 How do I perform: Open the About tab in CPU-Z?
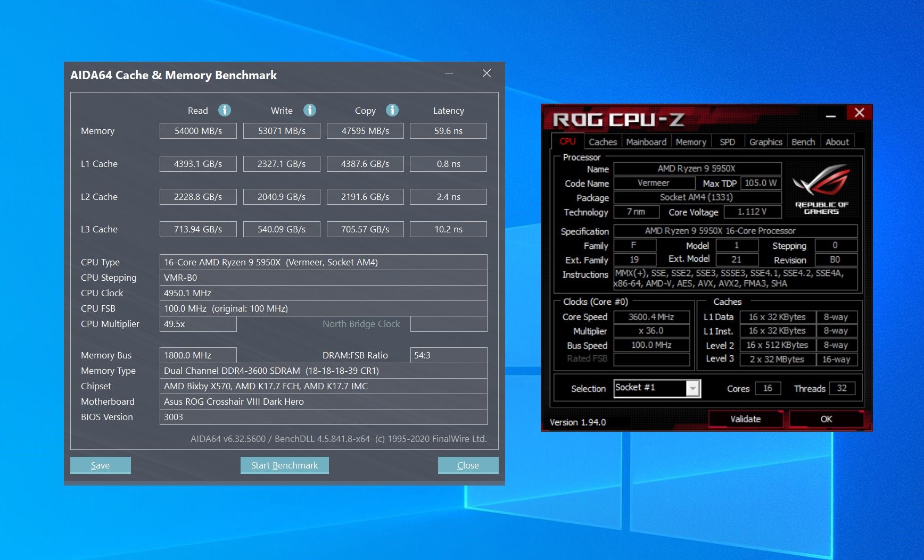(x=837, y=142)
